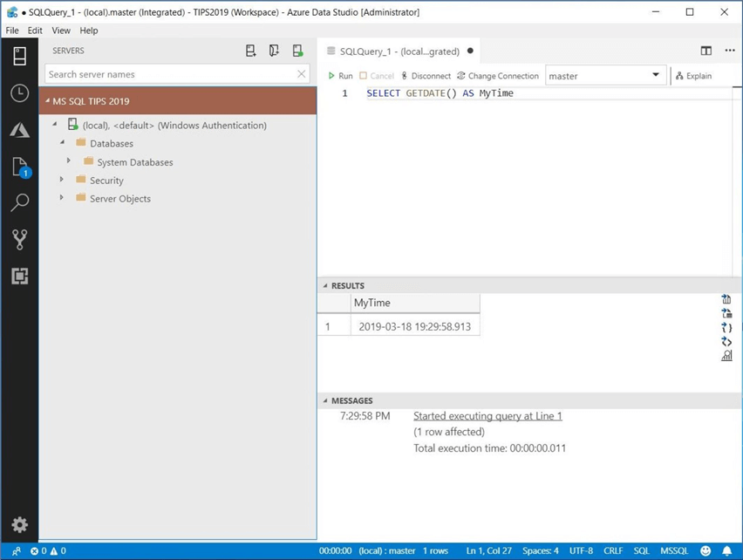Open the Azure resource explorer icon
The image size is (743, 560).
coord(19,130)
